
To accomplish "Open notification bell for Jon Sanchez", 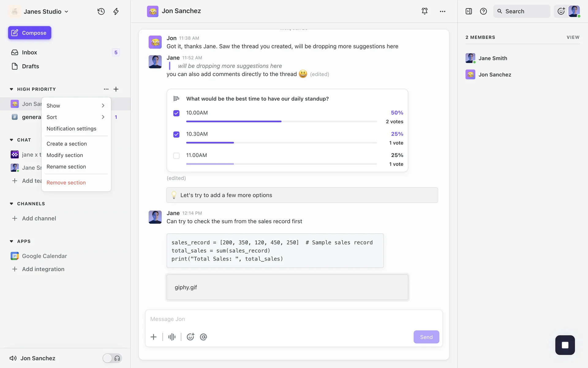I will pyautogui.click(x=424, y=11).
